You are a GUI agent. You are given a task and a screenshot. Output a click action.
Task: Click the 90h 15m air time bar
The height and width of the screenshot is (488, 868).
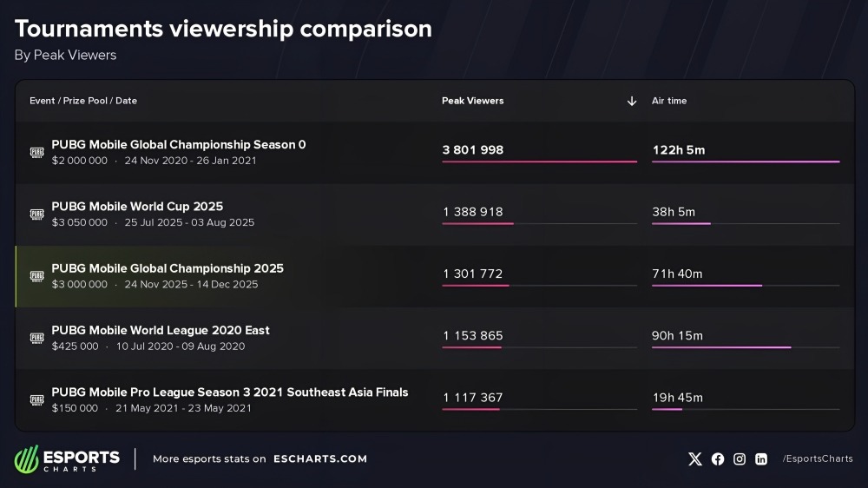721,347
